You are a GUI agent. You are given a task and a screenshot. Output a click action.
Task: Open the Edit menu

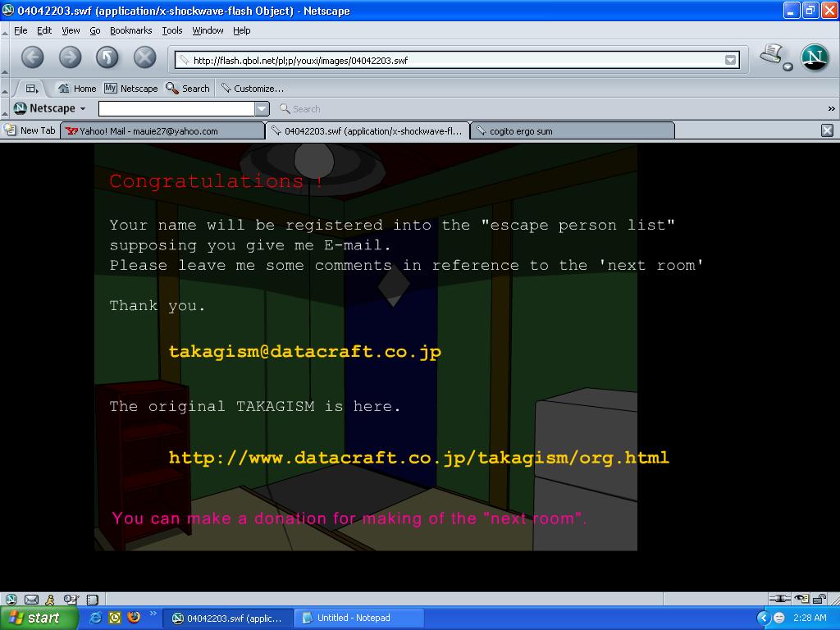coord(44,30)
